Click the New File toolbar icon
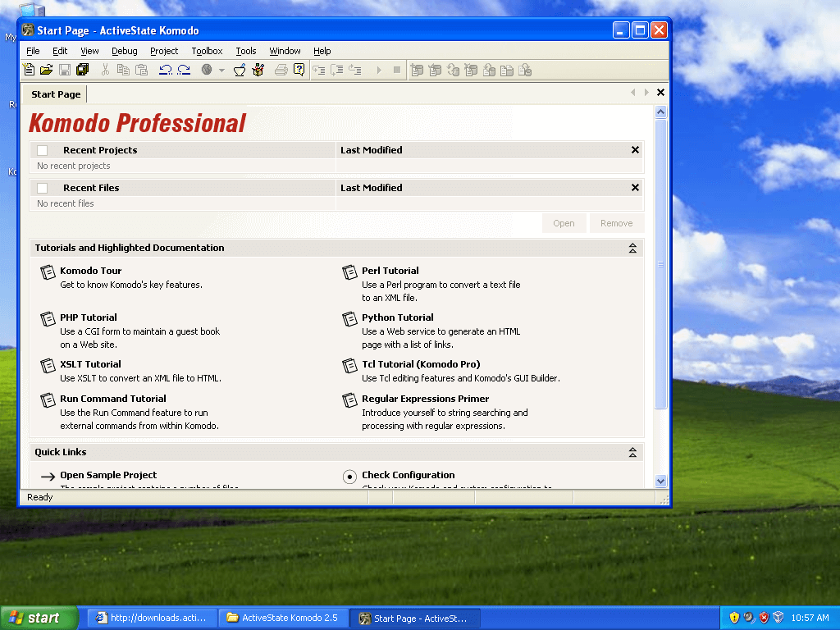 pyautogui.click(x=29, y=70)
